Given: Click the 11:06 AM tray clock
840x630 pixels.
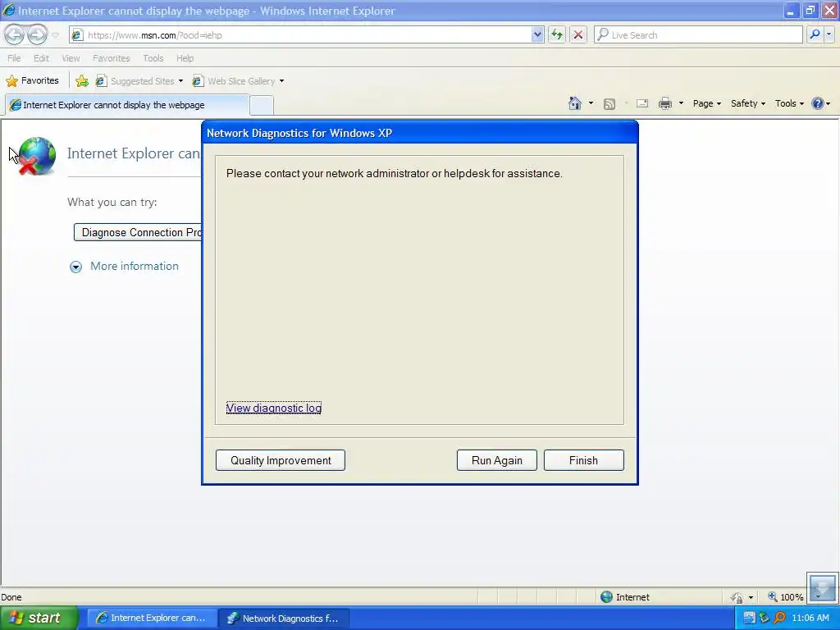Looking at the screenshot, I should pos(810,619).
